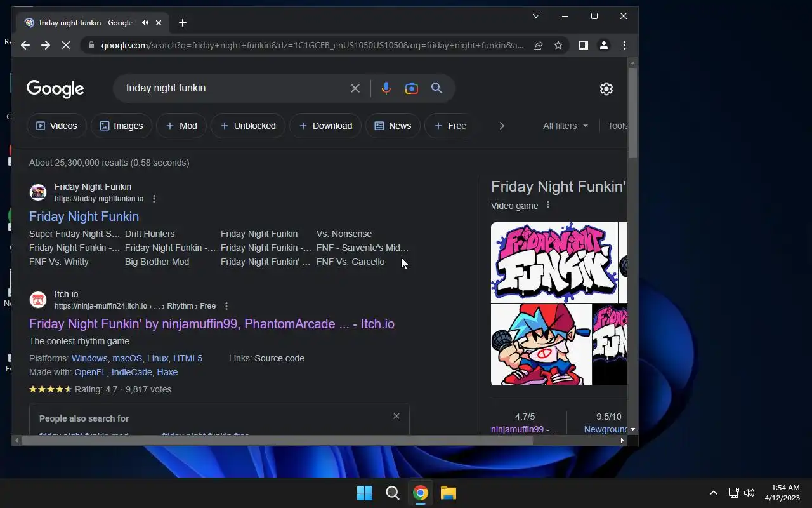Click the horizontal page scrollbar
The image size is (812, 508).
click(277, 440)
